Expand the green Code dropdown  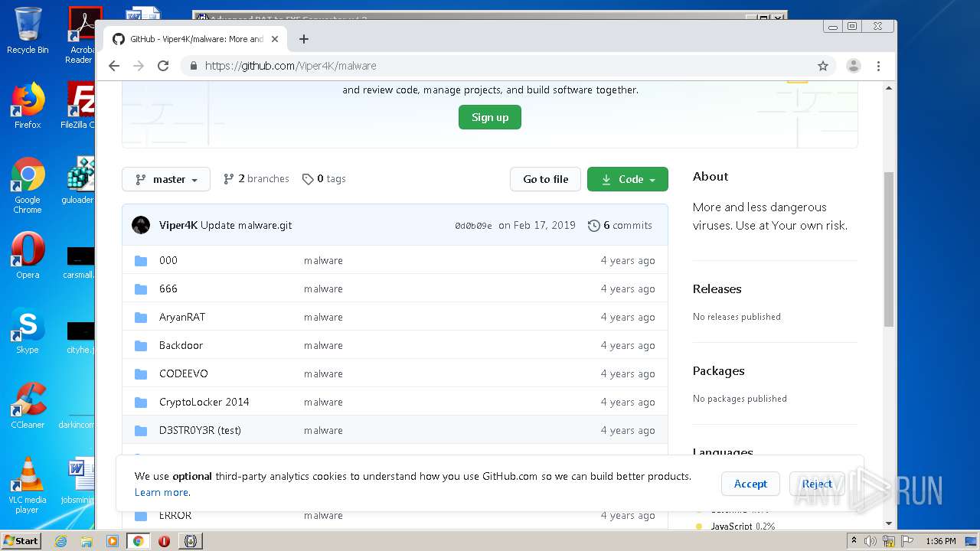[628, 179]
